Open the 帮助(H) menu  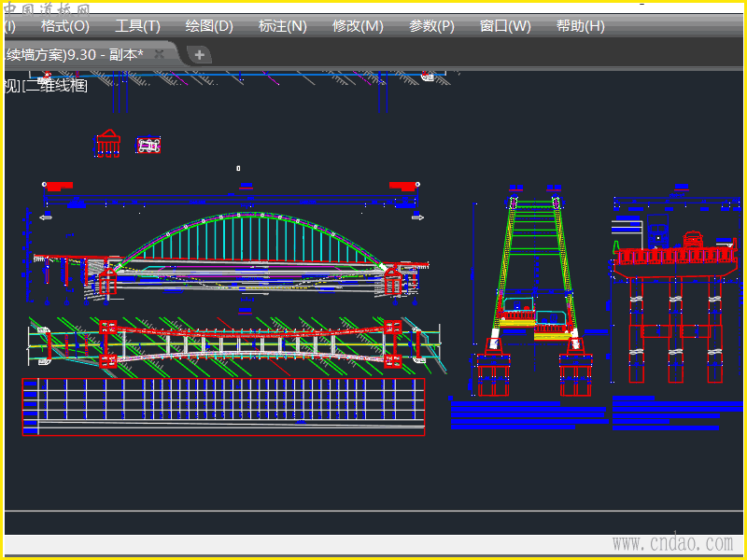pos(580,26)
